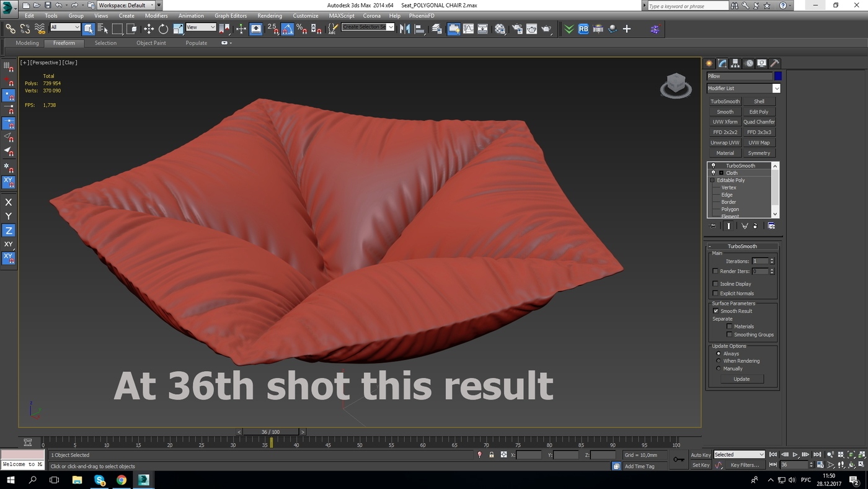Click the Quad Chamfer modifier button
Viewport: 868px width, 489px height.
click(759, 122)
